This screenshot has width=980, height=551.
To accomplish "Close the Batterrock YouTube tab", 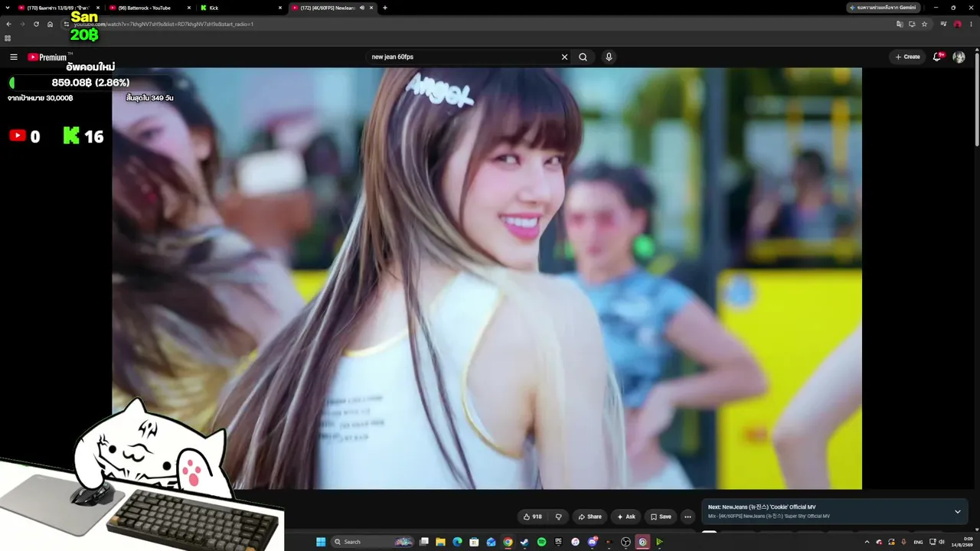I will [188, 8].
